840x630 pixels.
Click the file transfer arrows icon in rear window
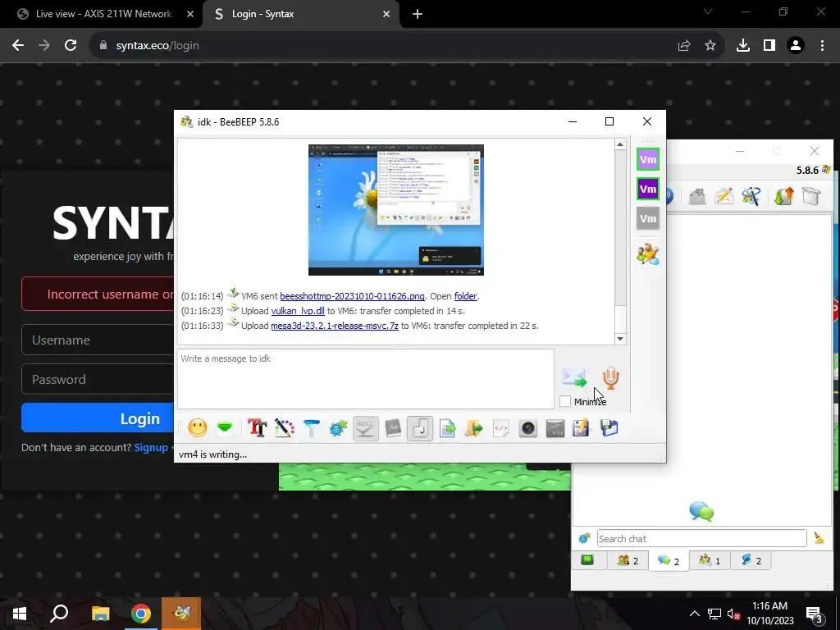pos(783,196)
